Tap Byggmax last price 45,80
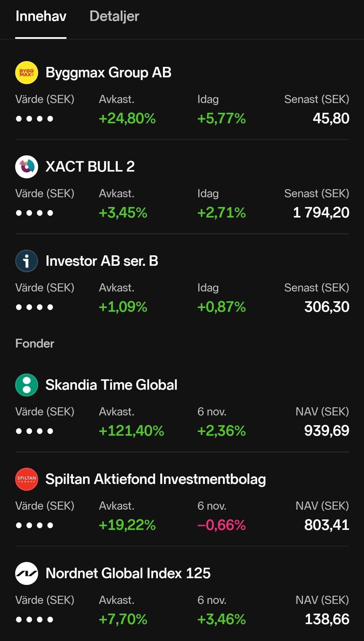Image resolution: width=364 pixels, height=641 pixels. point(331,118)
